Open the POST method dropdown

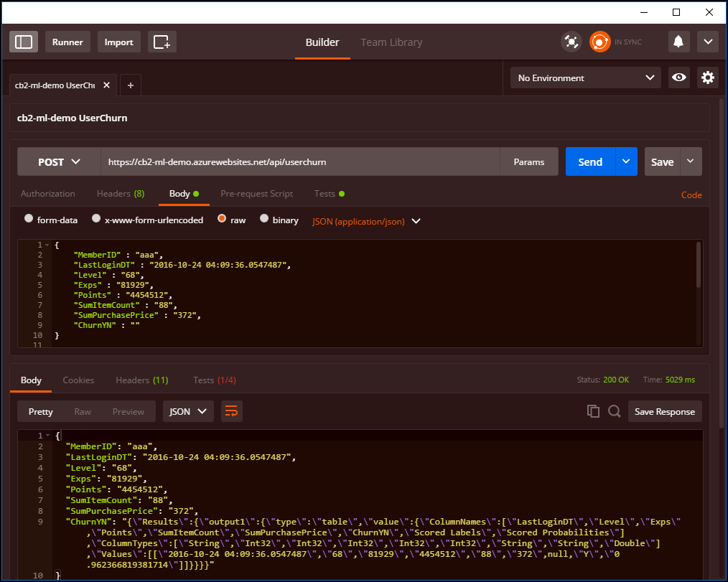[59, 161]
